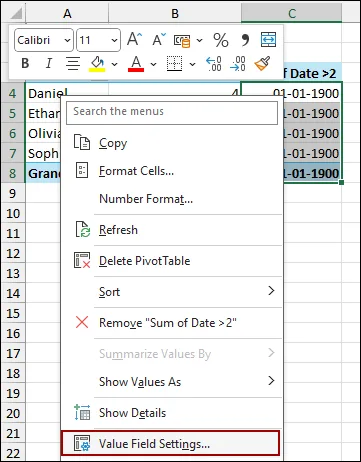Apply accounting number format icon
The height and width of the screenshot is (462, 361).
click(x=182, y=40)
